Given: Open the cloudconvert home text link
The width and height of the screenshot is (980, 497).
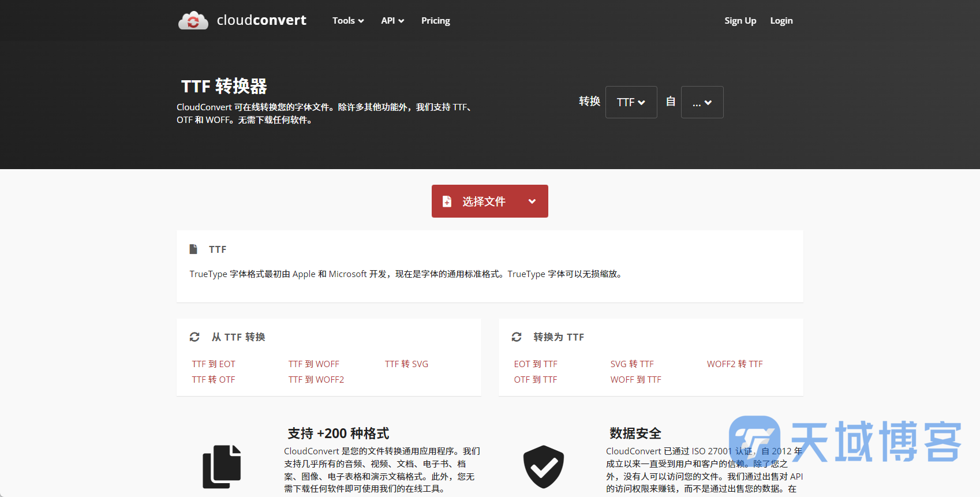Looking at the screenshot, I should click(x=261, y=20).
